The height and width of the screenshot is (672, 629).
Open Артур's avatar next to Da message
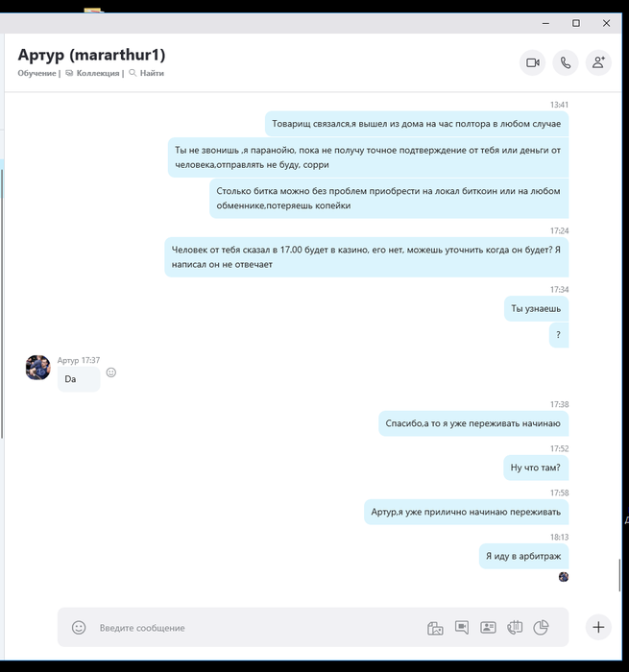click(x=38, y=368)
